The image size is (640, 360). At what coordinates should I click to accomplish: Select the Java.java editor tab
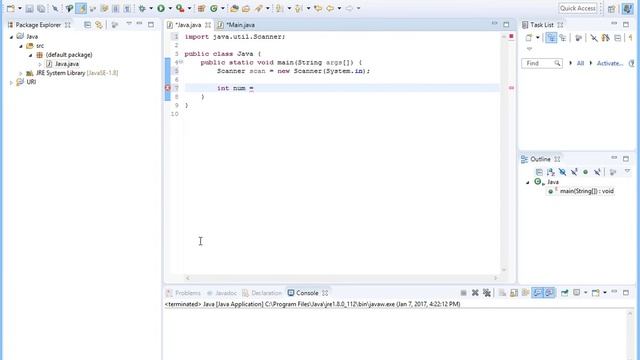[x=189, y=25]
